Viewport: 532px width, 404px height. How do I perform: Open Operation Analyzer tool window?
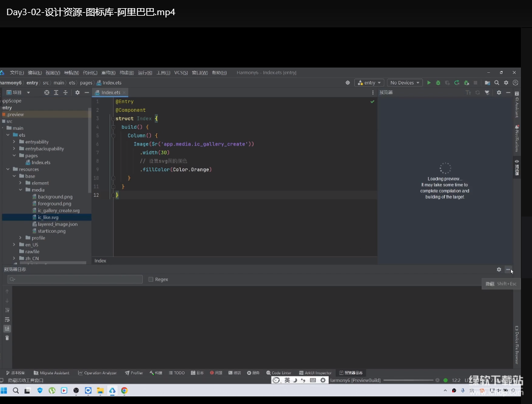coord(97,373)
